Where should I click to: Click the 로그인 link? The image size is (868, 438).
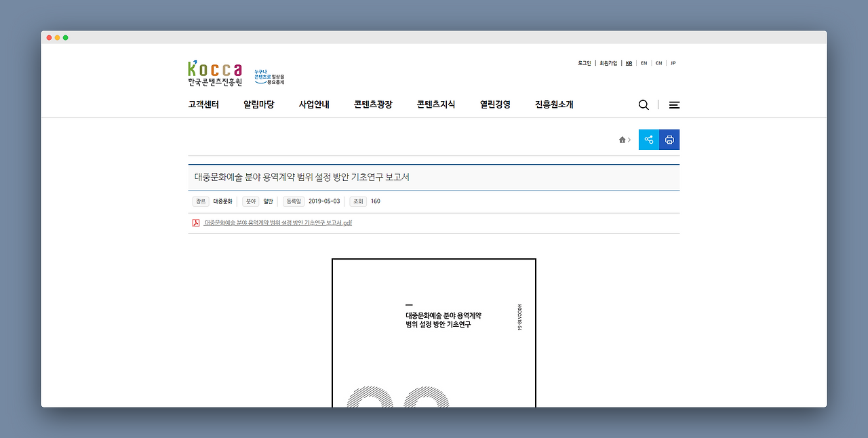tap(585, 63)
